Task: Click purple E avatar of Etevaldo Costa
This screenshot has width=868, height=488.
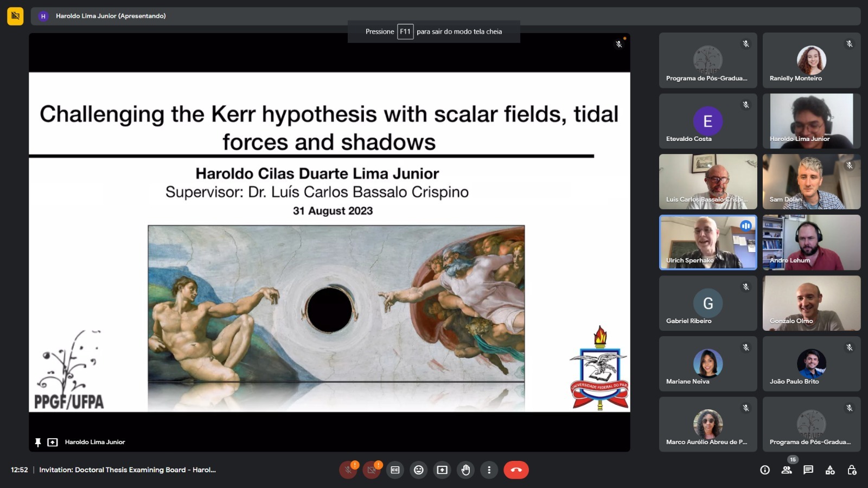Action: (x=708, y=121)
